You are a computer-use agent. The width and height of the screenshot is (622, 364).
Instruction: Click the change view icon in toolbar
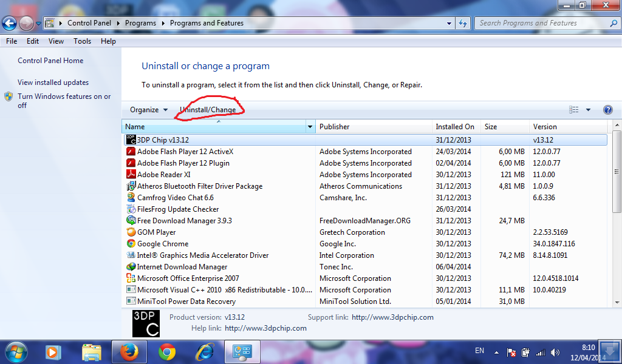(573, 110)
